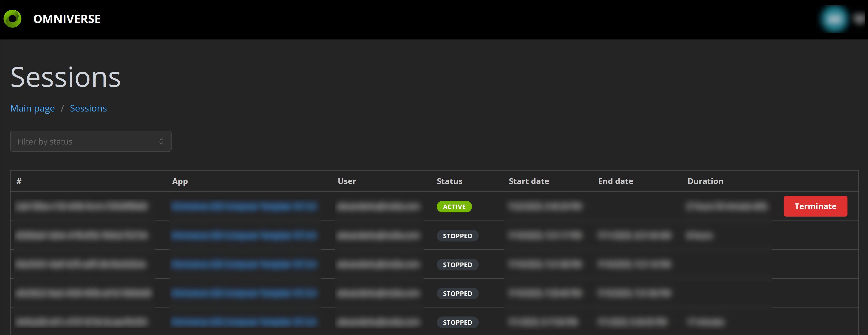The image size is (868, 335).
Task: Click the Sessions page heading
Action: pyautogui.click(x=66, y=77)
